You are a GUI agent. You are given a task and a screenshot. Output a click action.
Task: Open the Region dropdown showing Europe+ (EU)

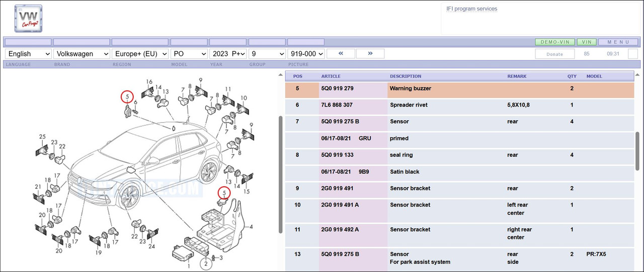click(x=140, y=54)
